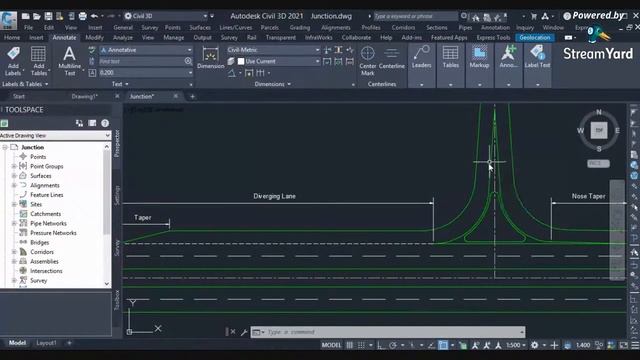Toggle clean screen icon in status bar
Screen dimensions: 640x360
623,345
